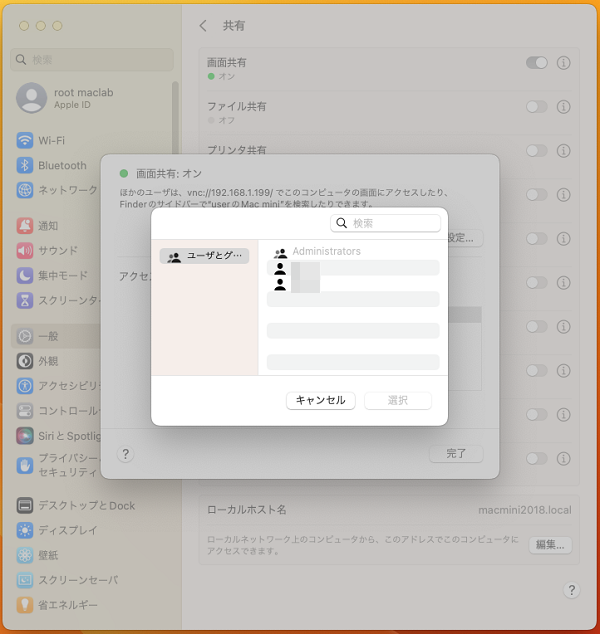Open the 集中モード moon icon

25,276
